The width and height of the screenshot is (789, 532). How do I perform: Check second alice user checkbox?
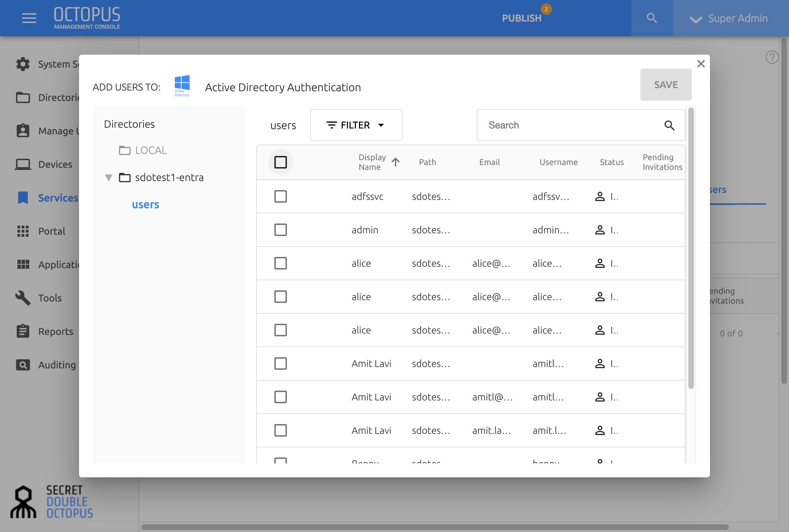click(281, 297)
